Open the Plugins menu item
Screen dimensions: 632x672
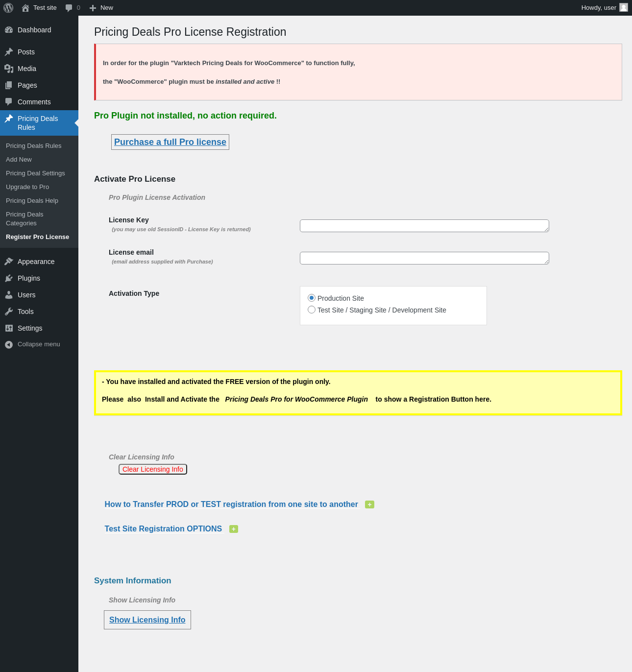[x=29, y=278]
